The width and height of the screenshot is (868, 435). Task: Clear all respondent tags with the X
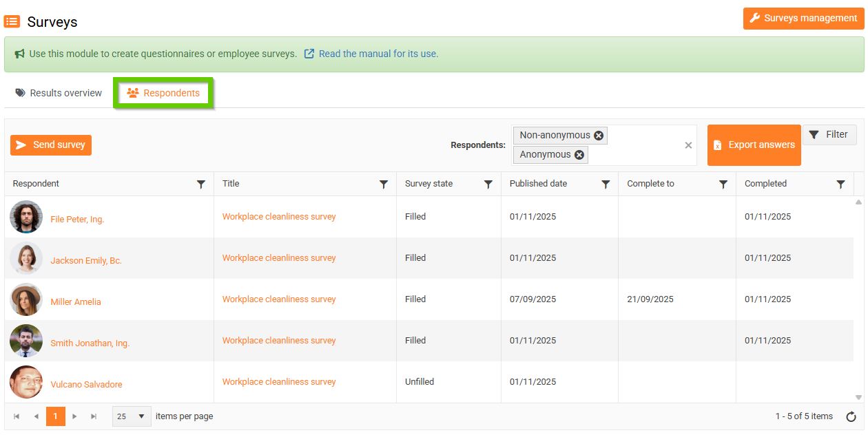coord(688,145)
